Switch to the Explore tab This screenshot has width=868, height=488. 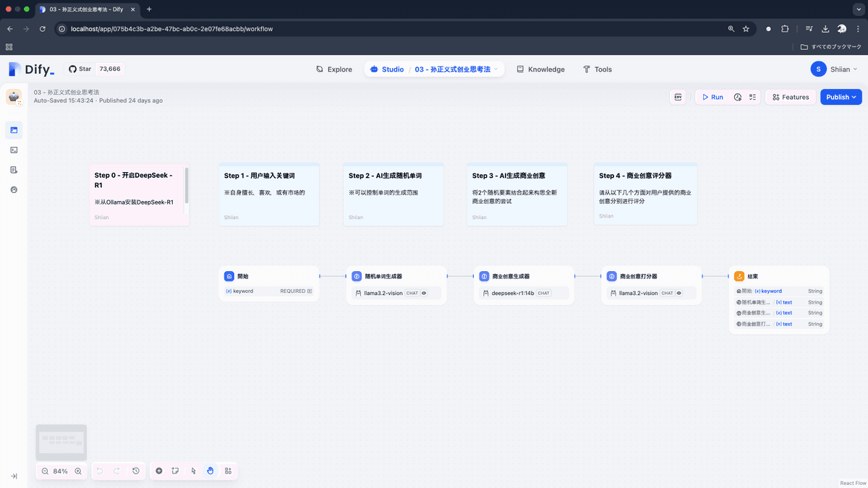coord(334,69)
